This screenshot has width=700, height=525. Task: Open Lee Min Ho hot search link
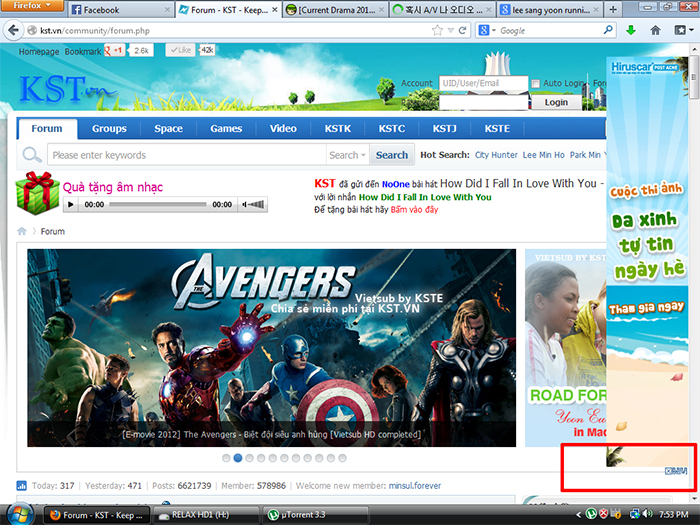pyautogui.click(x=543, y=155)
